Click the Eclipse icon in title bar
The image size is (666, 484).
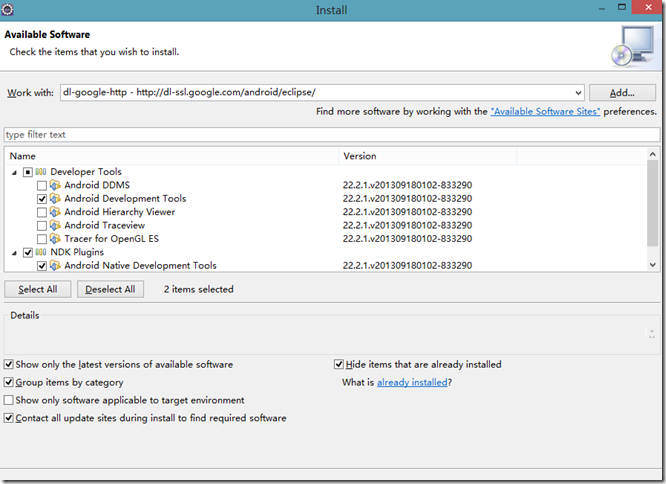click(7, 9)
